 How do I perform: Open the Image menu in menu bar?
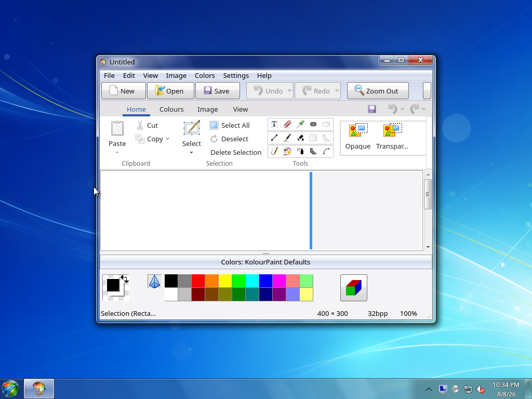(176, 75)
